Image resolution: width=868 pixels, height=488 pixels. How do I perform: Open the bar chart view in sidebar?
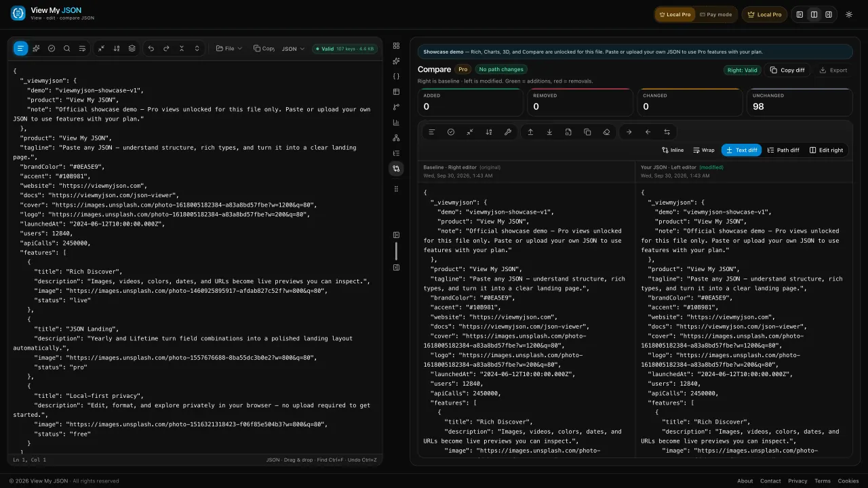pyautogui.click(x=396, y=123)
